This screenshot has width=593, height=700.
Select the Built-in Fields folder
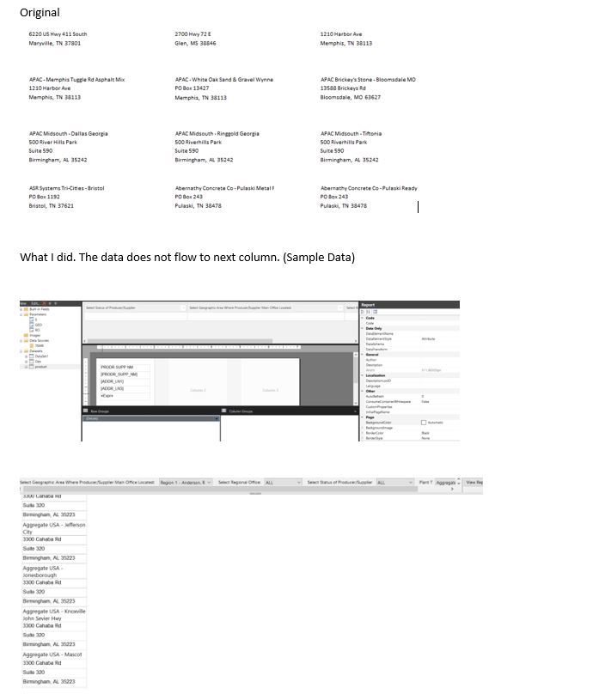tap(36, 309)
